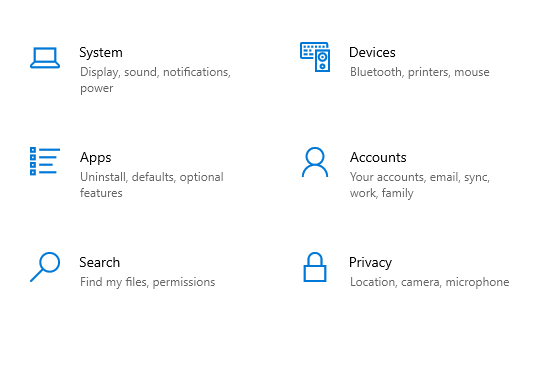This screenshot has width=543, height=366.
Task: Click the Search magnifying glass icon
Action: point(45,267)
